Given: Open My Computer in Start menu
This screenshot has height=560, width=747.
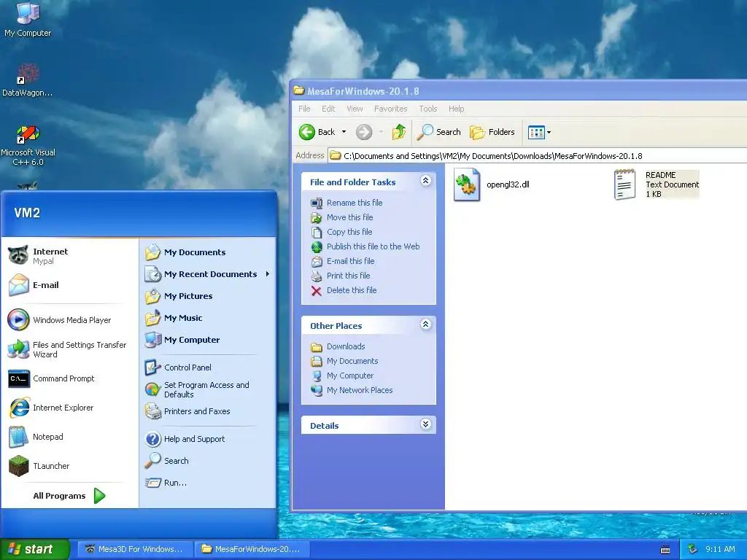Looking at the screenshot, I should (183, 340).
